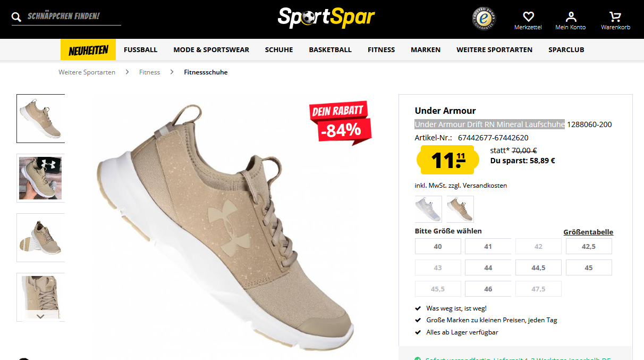Select the beige shoe color variant

[460, 209]
